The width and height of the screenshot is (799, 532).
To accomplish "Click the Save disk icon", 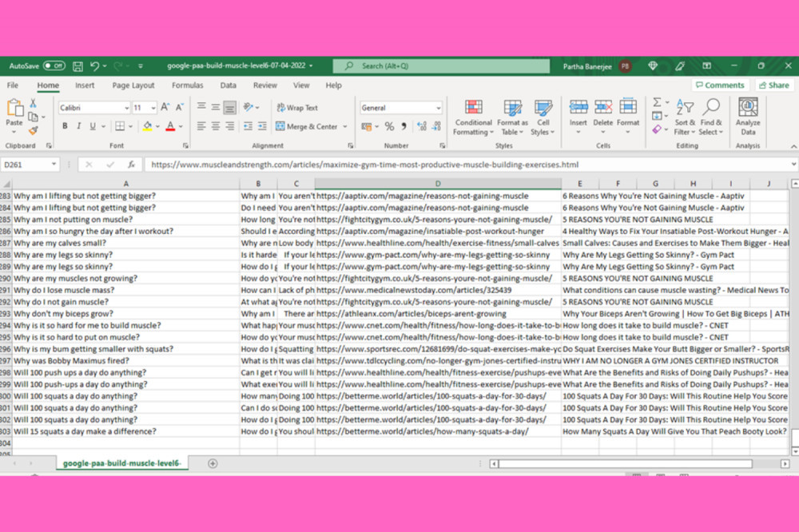I will click(78, 66).
